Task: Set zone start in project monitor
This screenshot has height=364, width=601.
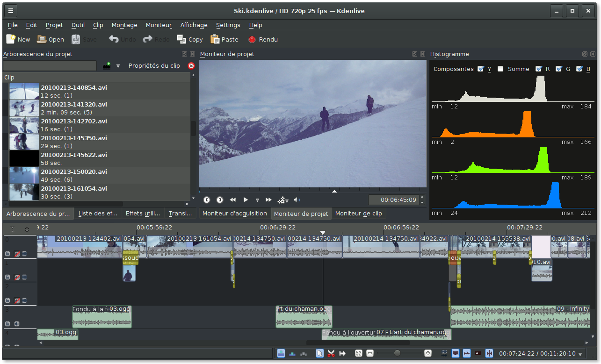Action: (x=207, y=200)
